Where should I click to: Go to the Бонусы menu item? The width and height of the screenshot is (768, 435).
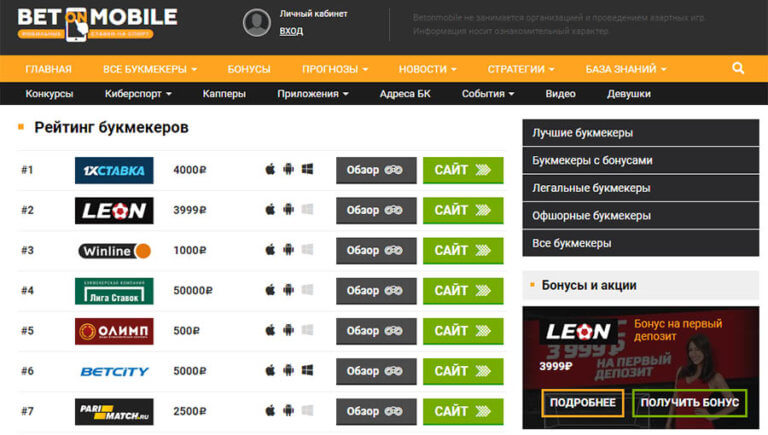point(249,69)
